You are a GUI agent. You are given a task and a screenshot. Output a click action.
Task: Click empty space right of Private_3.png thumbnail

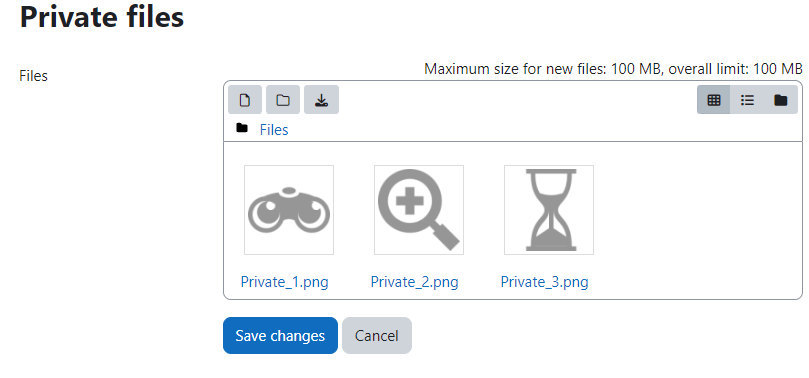coord(697,217)
